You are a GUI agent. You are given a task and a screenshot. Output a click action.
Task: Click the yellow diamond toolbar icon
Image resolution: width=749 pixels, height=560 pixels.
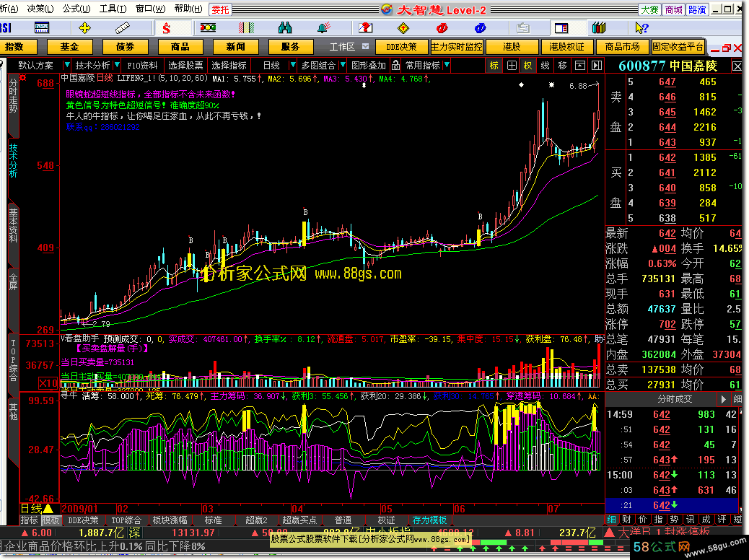point(403,28)
